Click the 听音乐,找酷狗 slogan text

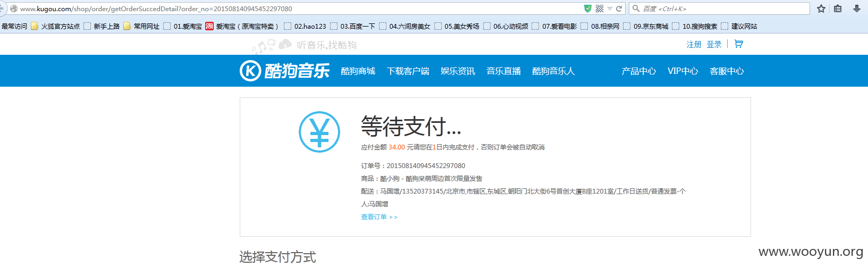[x=327, y=45]
